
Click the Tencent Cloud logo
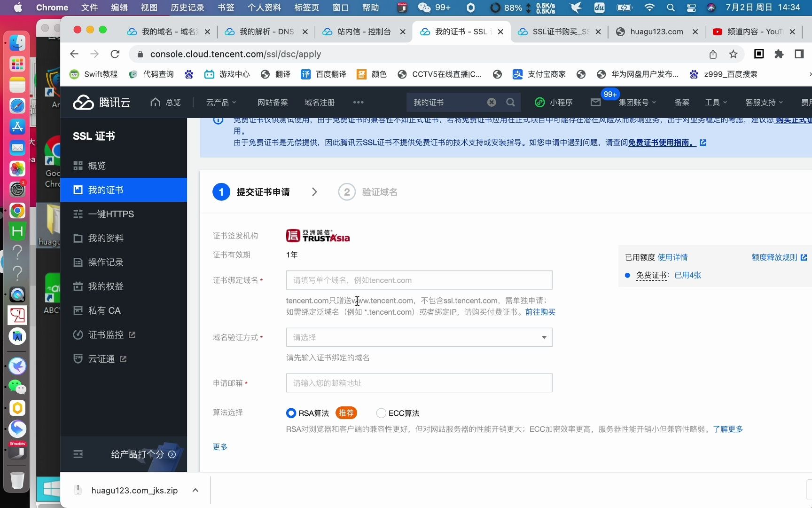[x=101, y=102]
